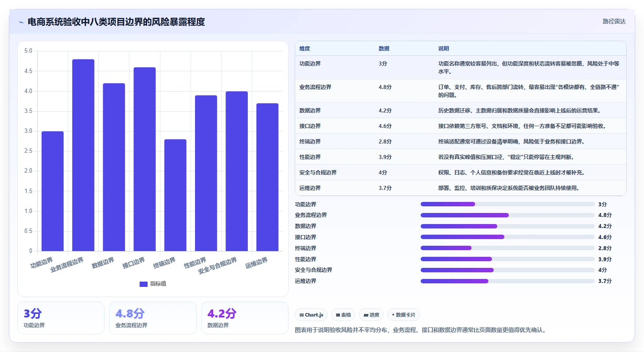This screenshot has height=352, width=644.
Task: Click the 安全与合规边界 progress bar
Action: [507, 270]
